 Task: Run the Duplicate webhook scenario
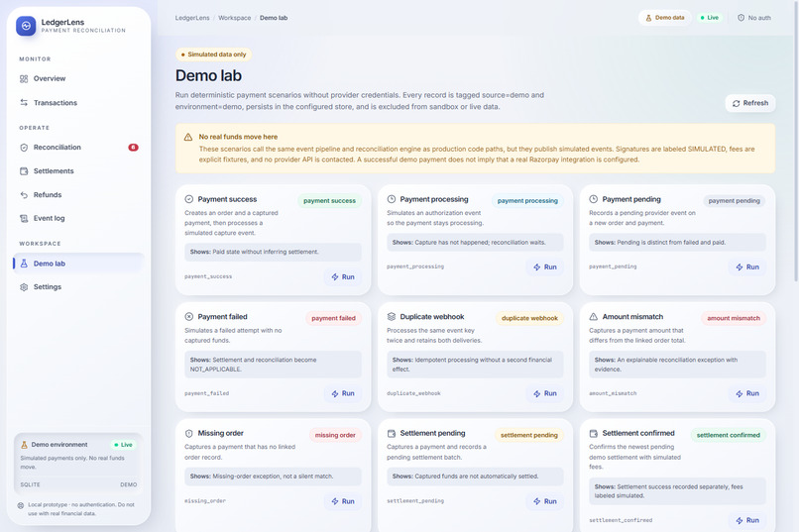tap(544, 393)
